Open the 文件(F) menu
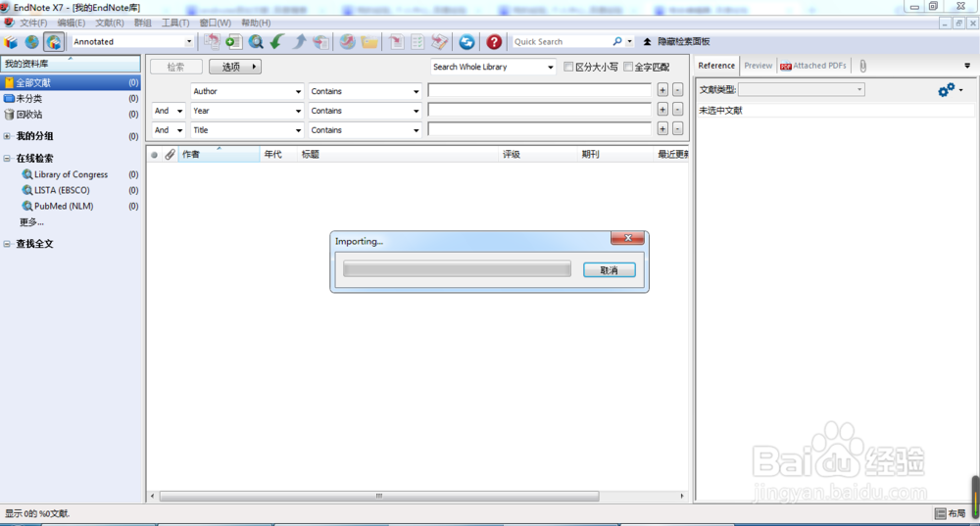Screen dimensions: 980x526 pos(33,23)
